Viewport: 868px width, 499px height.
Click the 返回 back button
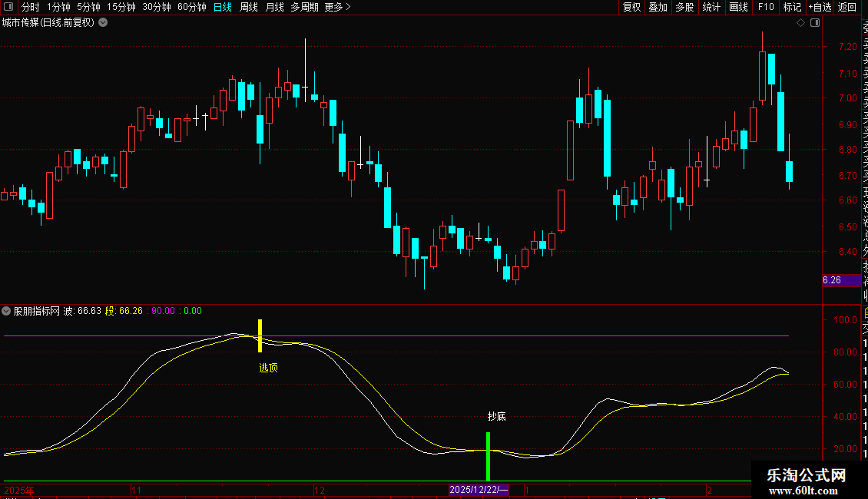(847, 7)
